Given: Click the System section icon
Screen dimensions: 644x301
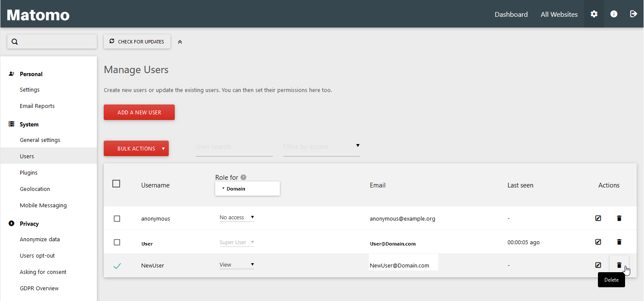Looking at the screenshot, I should (x=12, y=124).
